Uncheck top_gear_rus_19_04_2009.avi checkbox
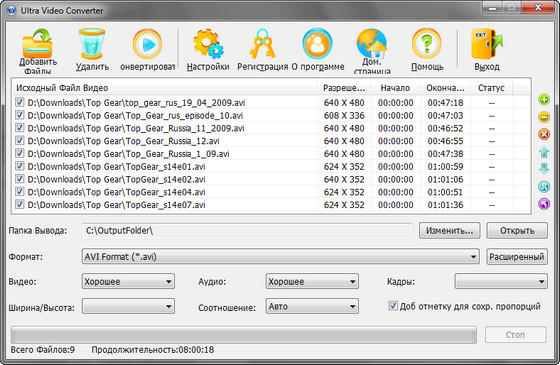The image size is (560, 365). pos(19,102)
